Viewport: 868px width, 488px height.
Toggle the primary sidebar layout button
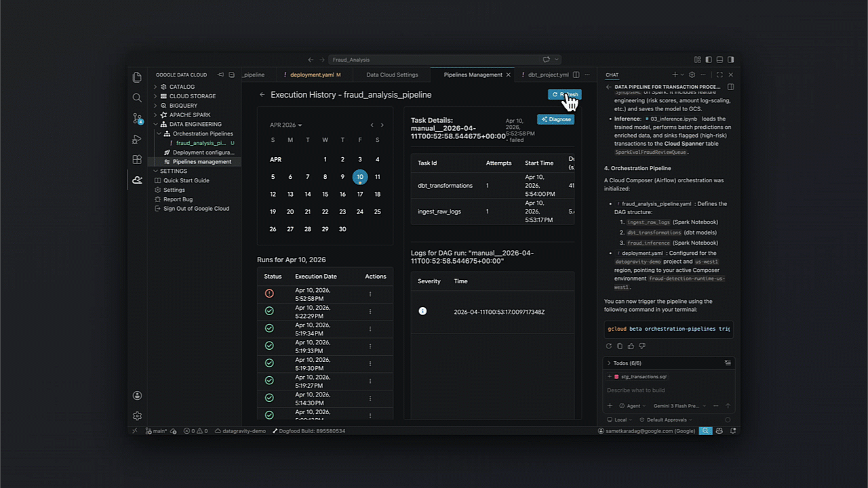point(709,60)
